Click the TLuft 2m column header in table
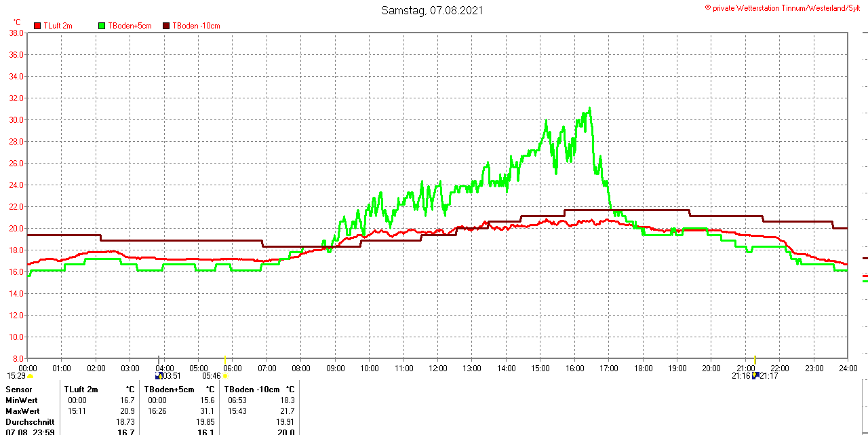 [81, 390]
